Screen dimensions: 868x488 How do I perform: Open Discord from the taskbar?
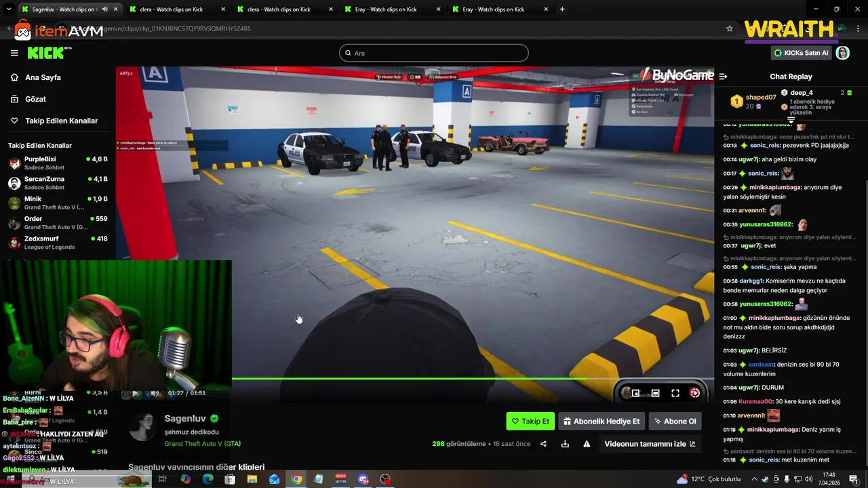(363, 479)
